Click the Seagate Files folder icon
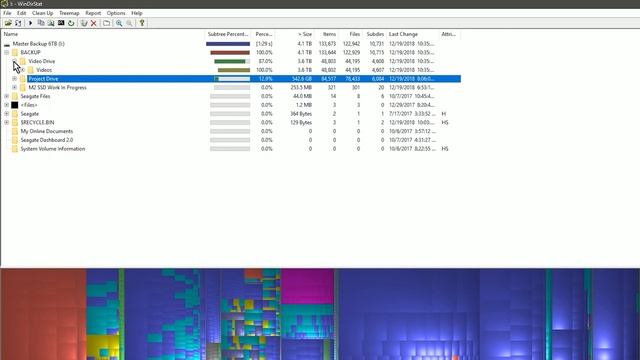The image size is (640, 360). [x=15, y=96]
